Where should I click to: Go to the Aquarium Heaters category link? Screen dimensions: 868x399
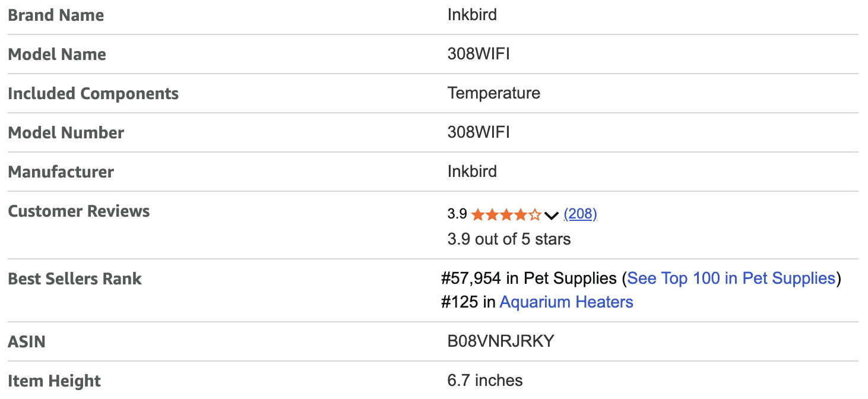click(x=566, y=302)
